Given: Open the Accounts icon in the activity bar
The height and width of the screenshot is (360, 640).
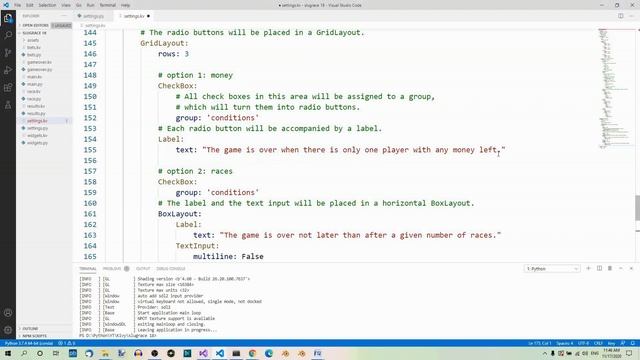Looking at the screenshot, I should pyautogui.click(x=8, y=313).
